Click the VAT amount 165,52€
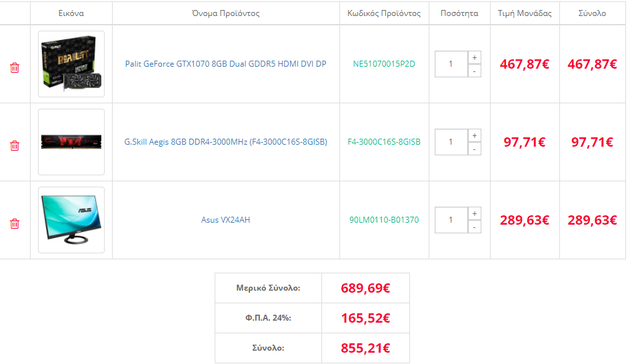The height and width of the screenshot is (364, 628). click(x=365, y=318)
